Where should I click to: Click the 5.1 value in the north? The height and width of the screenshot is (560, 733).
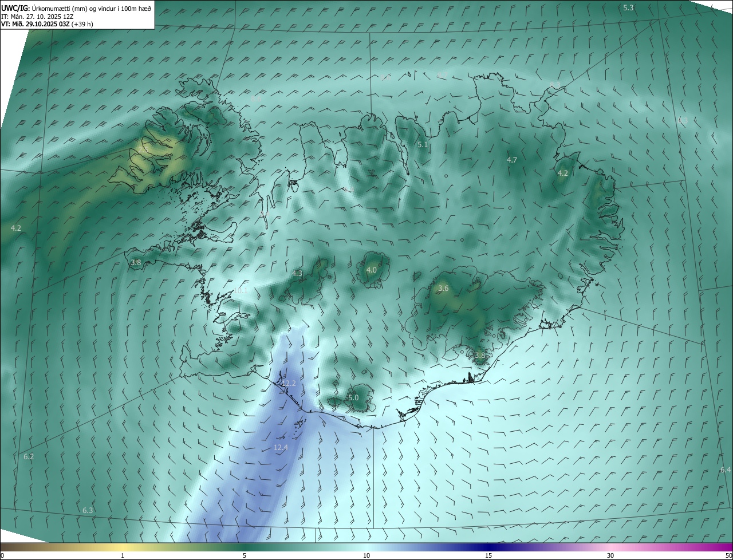pos(423,145)
